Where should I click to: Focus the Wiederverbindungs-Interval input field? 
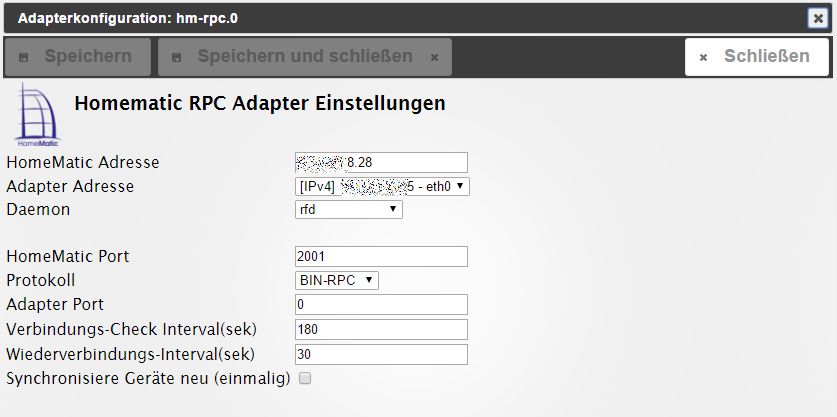point(382,354)
